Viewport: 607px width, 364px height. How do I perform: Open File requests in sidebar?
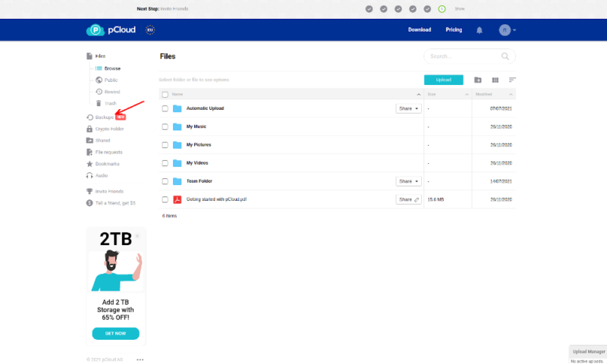point(105,152)
